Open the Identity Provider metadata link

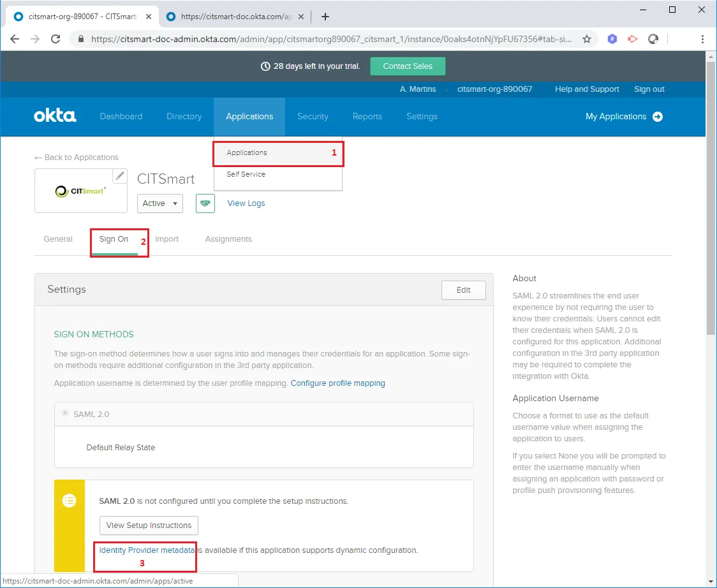[x=147, y=550]
